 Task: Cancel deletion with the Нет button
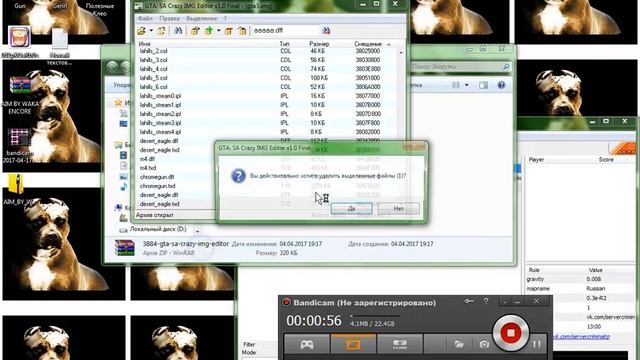point(398,209)
